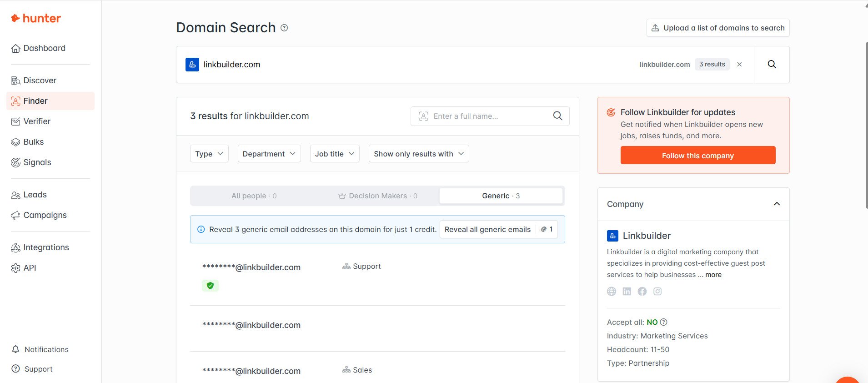Click the verified shield badge on Support email
Viewport: 868px width, 383px height.
point(210,286)
